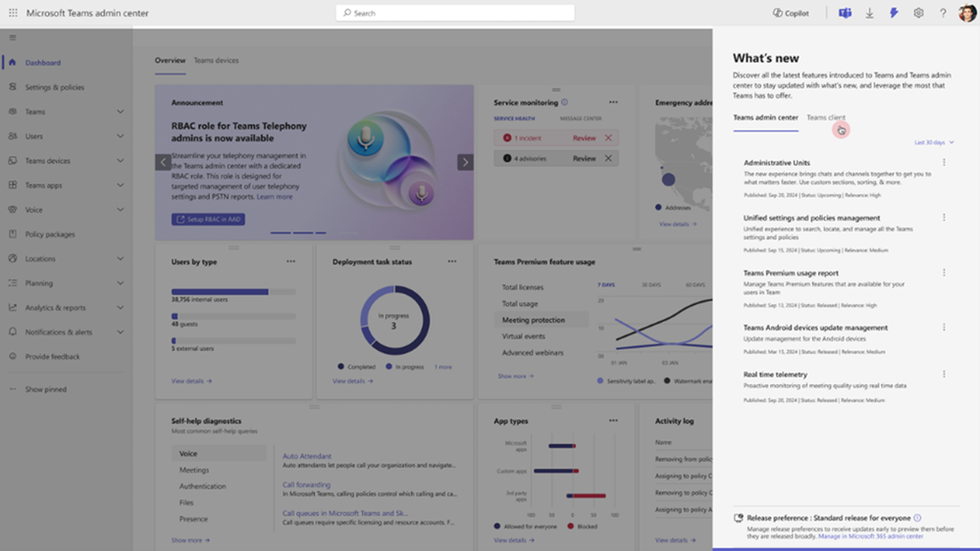Click the Dashboard home icon

coord(13,63)
